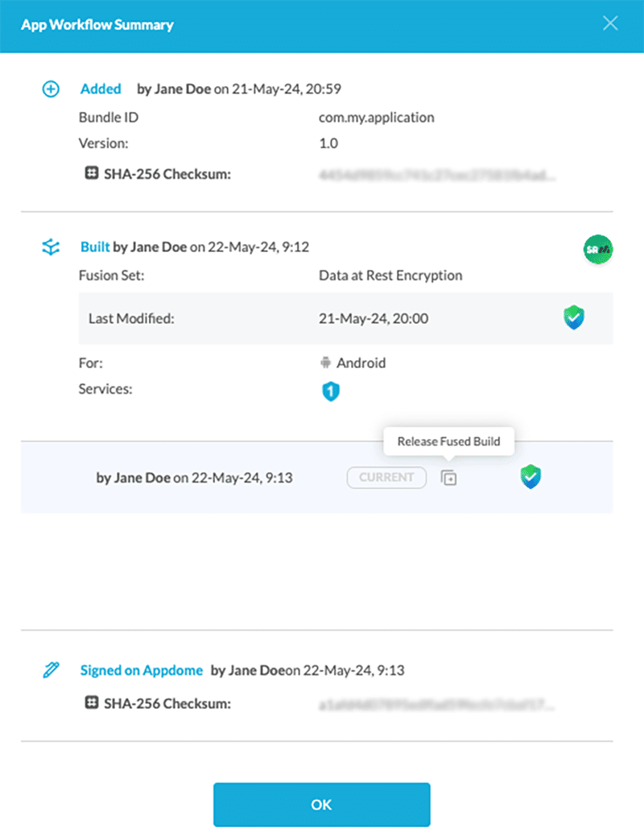Click the CURRENT build badge
The image size is (644, 832).
coord(386,478)
